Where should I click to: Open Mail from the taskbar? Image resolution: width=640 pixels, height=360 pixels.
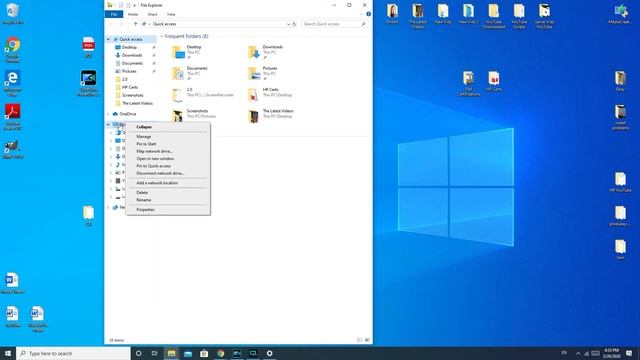click(188, 353)
